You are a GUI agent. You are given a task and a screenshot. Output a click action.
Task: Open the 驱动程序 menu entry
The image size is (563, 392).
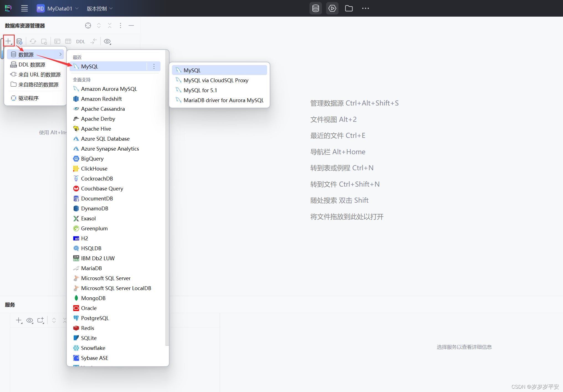35,98
